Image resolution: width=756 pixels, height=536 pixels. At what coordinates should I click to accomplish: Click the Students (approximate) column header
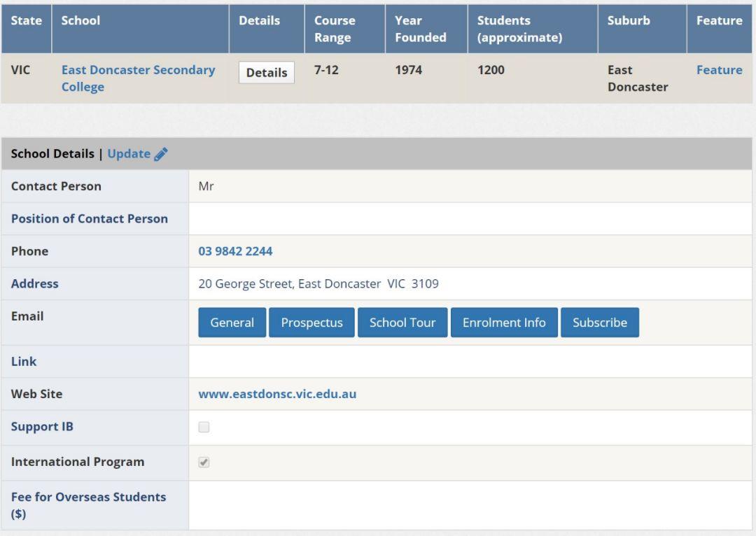point(533,29)
